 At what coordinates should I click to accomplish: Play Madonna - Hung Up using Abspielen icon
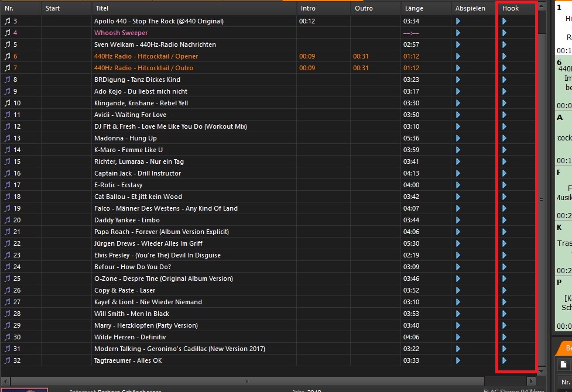coord(458,138)
